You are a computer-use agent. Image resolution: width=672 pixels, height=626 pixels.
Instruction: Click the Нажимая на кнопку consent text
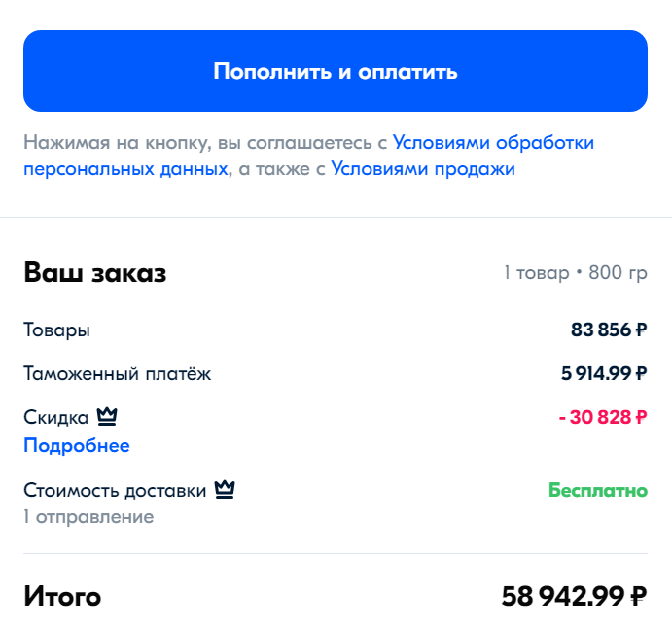pos(205,143)
